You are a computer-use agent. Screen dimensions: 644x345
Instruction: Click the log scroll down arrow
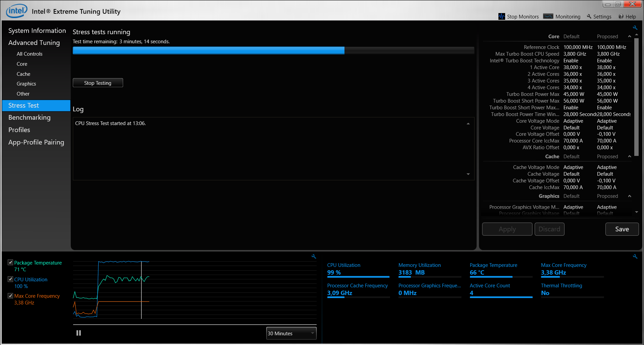click(x=468, y=174)
